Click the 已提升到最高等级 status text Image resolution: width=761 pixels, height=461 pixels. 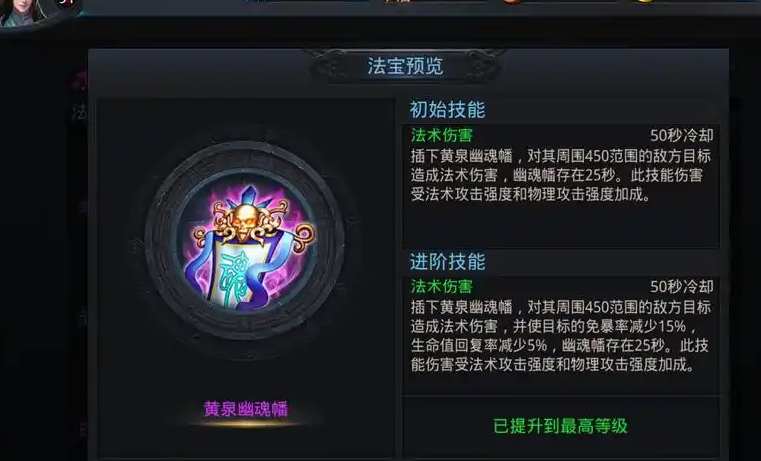(560, 426)
